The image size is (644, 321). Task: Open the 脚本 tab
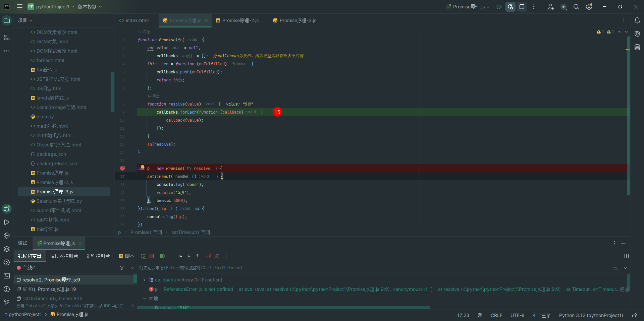[x=126, y=256]
